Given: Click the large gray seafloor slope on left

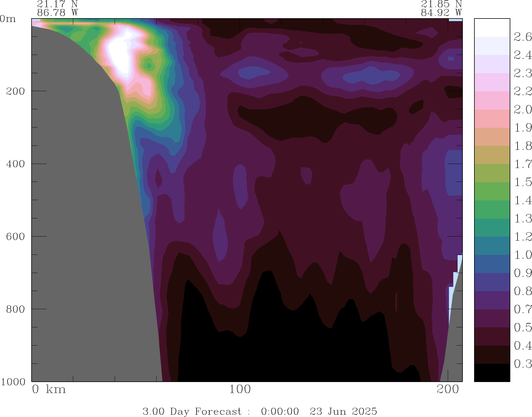Looking at the screenshot, I should coord(87,202).
